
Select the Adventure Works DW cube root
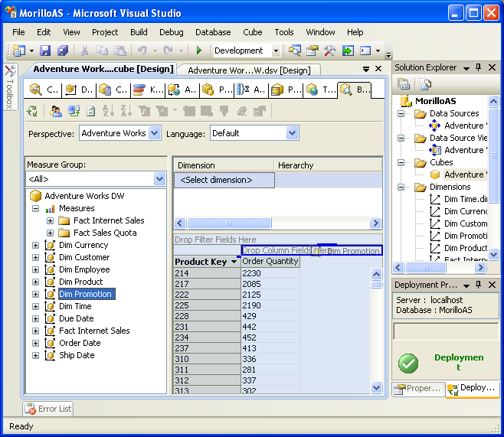point(84,196)
